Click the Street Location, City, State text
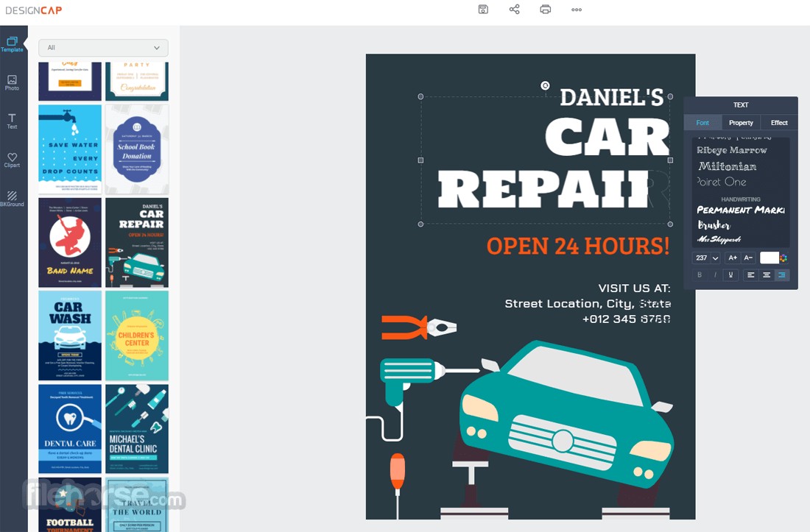The height and width of the screenshot is (532, 810). tap(588, 303)
